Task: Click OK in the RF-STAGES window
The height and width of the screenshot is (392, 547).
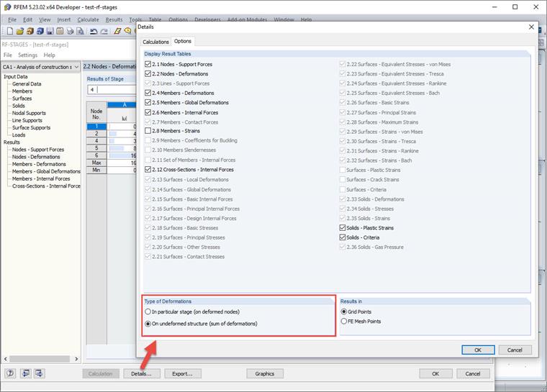Action: click(435, 373)
